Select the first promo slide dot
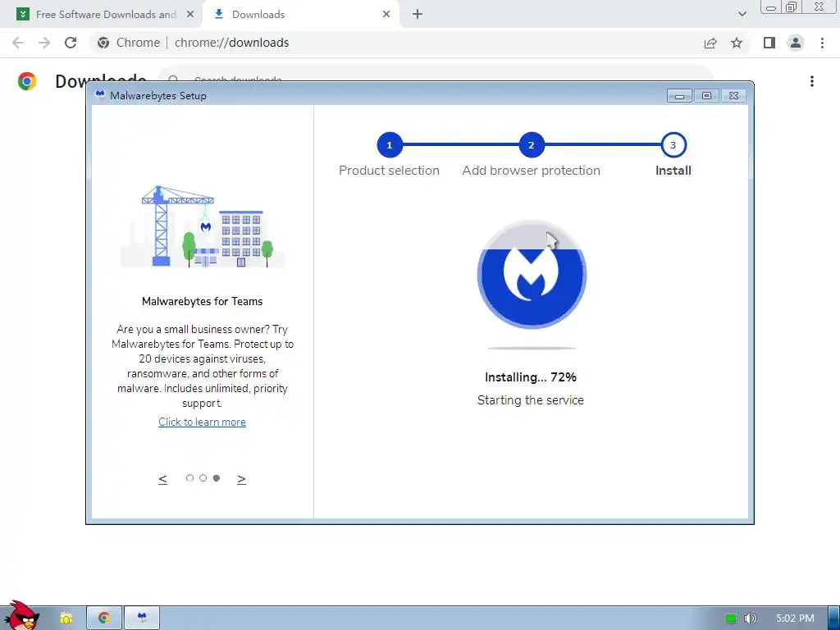The height and width of the screenshot is (630, 840). pos(189,478)
